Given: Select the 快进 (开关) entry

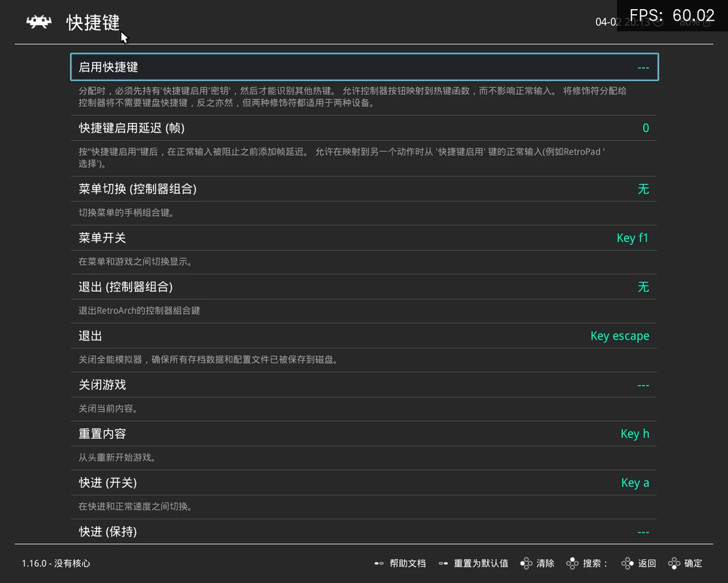Looking at the screenshot, I should (364, 483).
